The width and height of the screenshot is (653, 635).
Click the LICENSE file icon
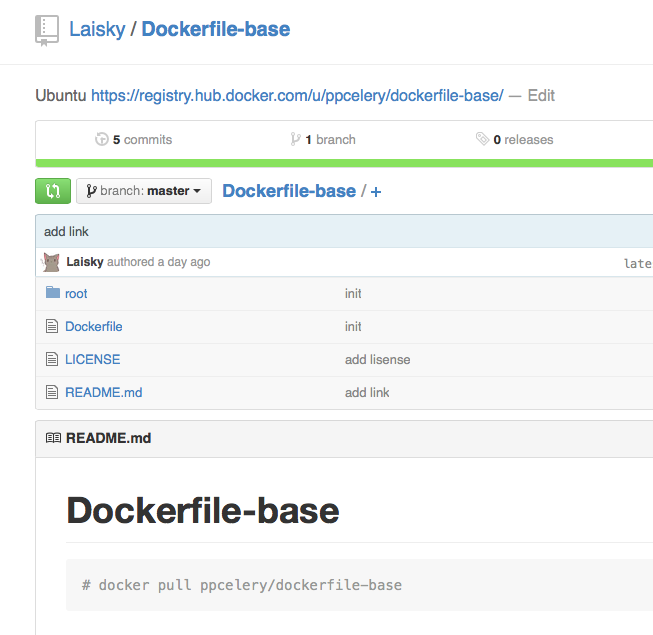pos(53,359)
